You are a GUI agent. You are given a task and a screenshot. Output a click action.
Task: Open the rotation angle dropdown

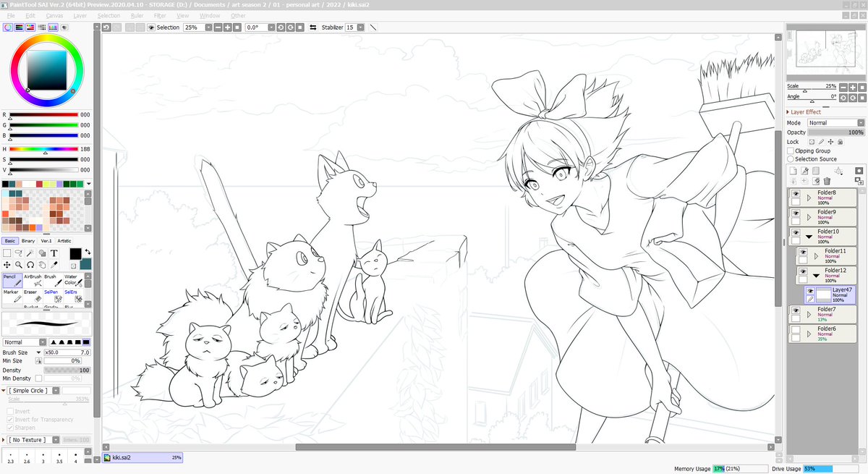point(271,27)
